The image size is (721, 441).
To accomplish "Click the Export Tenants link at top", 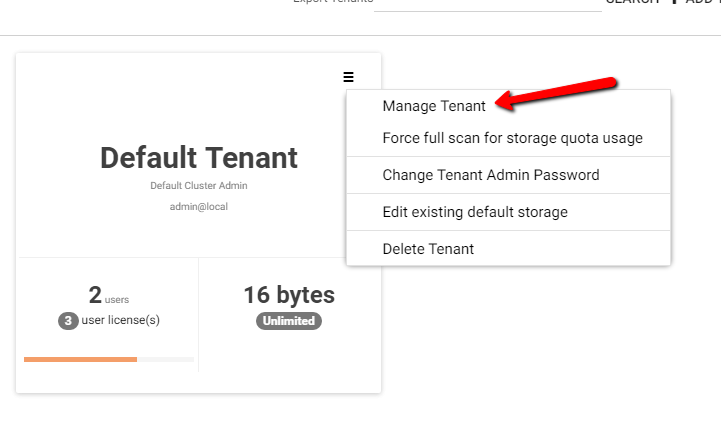I will [x=333, y=2].
